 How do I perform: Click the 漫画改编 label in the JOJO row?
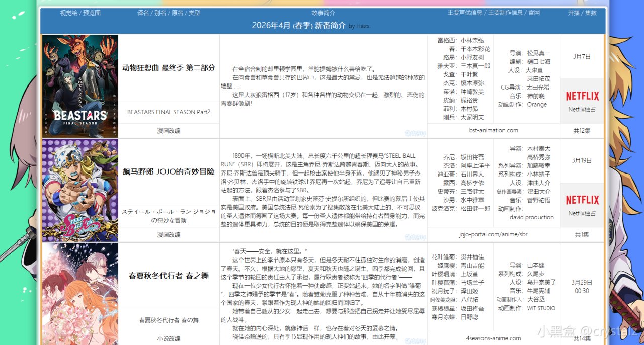pos(169,234)
